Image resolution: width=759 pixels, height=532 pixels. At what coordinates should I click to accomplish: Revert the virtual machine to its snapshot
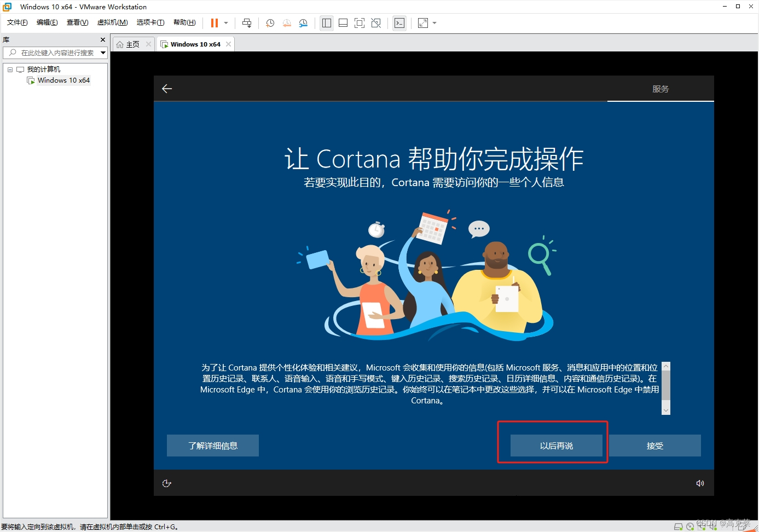287,23
